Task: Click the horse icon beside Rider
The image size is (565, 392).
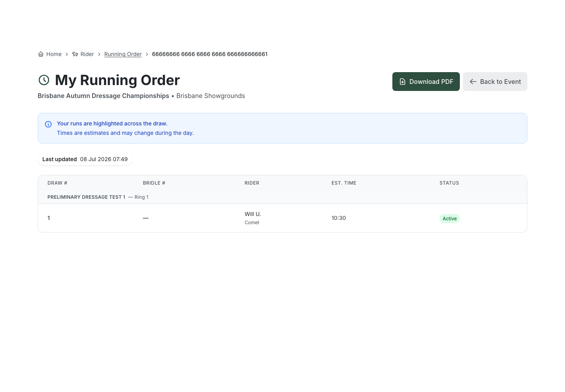Action: click(x=75, y=54)
